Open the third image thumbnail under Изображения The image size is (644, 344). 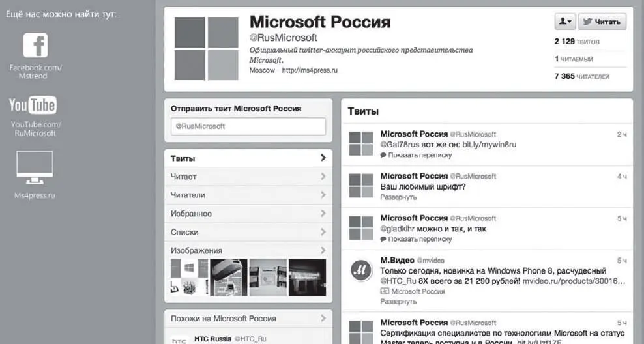(268, 278)
